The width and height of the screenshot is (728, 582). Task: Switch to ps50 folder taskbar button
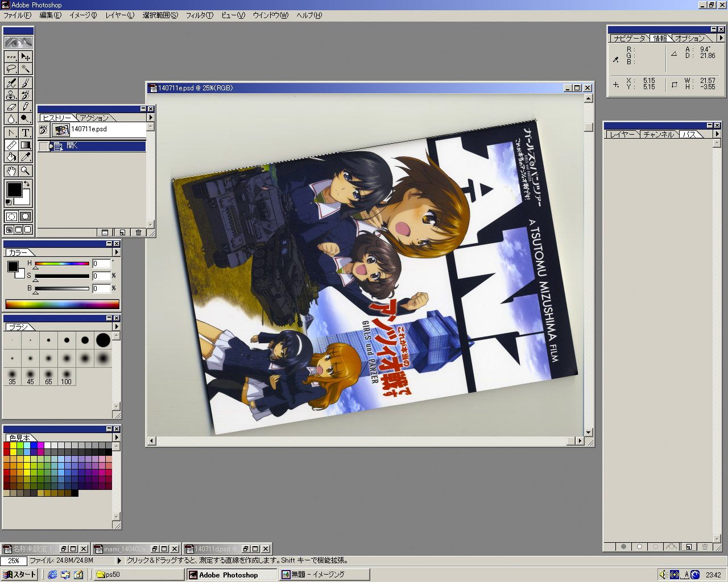coord(138,575)
